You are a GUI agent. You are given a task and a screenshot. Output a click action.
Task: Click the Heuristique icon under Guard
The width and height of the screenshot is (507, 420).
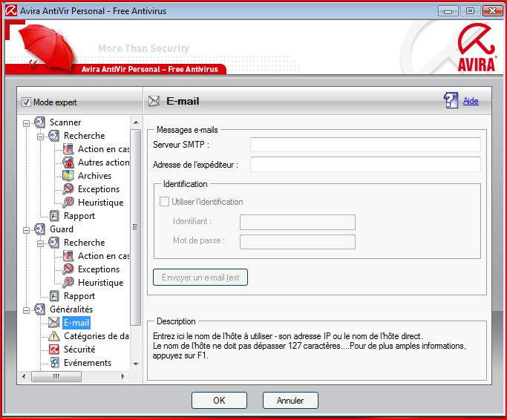tap(68, 283)
